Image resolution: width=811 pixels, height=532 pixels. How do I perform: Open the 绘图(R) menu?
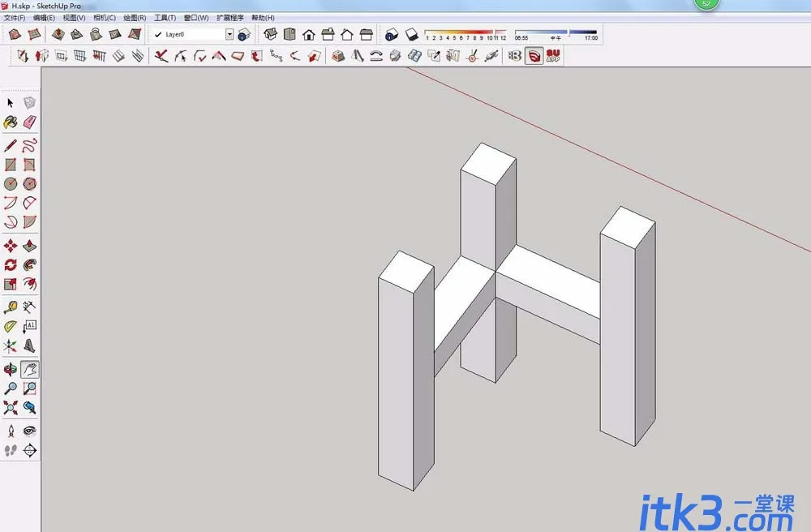point(135,18)
